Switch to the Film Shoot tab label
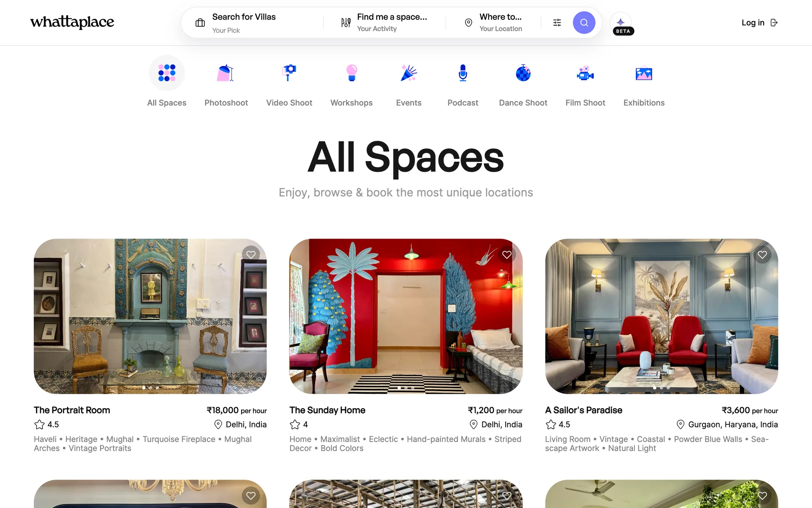The width and height of the screenshot is (812, 508). [585, 103]
